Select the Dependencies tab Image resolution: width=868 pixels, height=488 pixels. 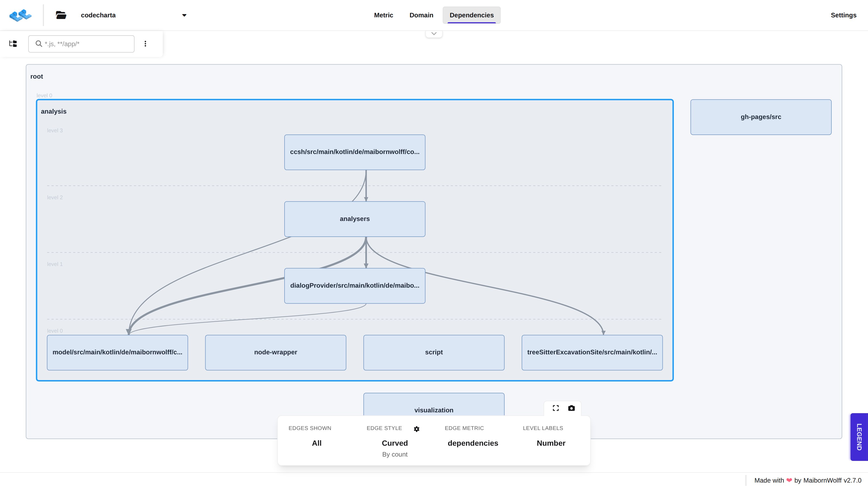click(471, 15)
